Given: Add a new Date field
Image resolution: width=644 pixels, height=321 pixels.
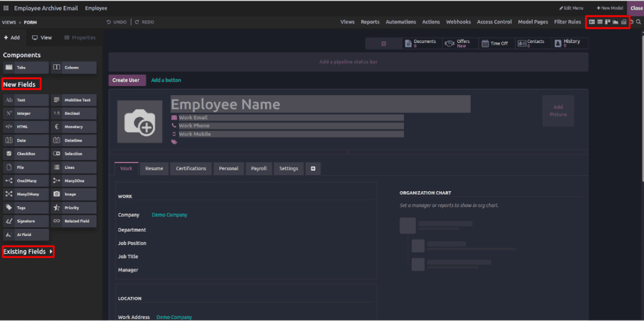Looking at the screenshot, I should pyautogui.click(x=26, y=140).
